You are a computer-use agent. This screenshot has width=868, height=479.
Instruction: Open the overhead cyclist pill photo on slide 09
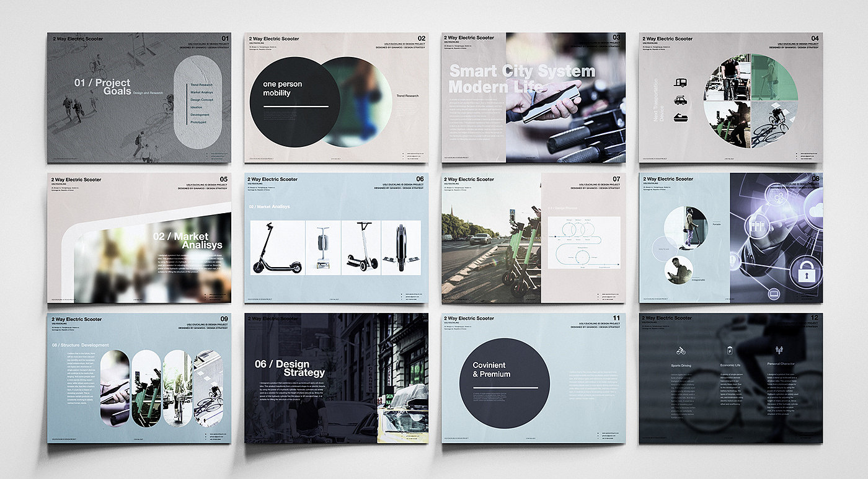coord(208,389)
